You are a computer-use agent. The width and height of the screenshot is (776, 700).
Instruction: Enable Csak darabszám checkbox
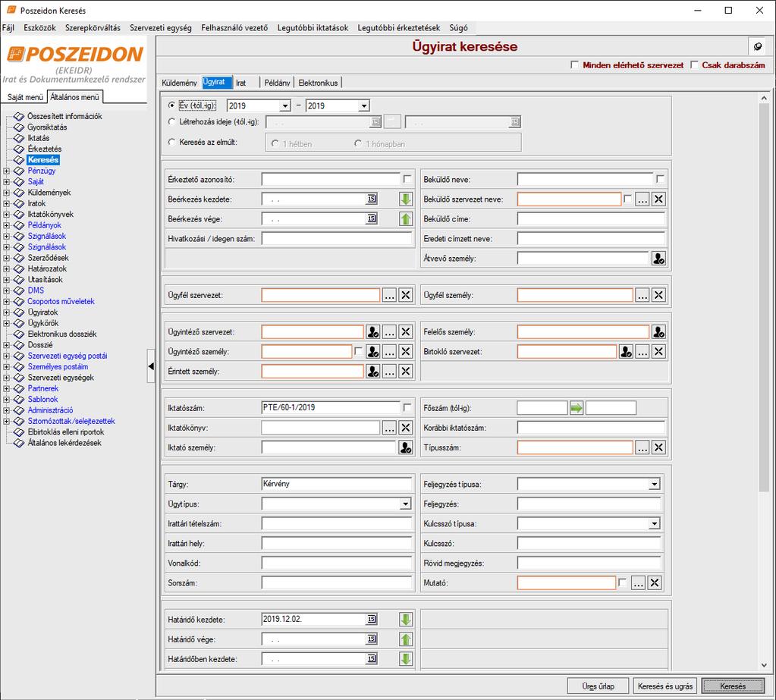tap(694, 64)
